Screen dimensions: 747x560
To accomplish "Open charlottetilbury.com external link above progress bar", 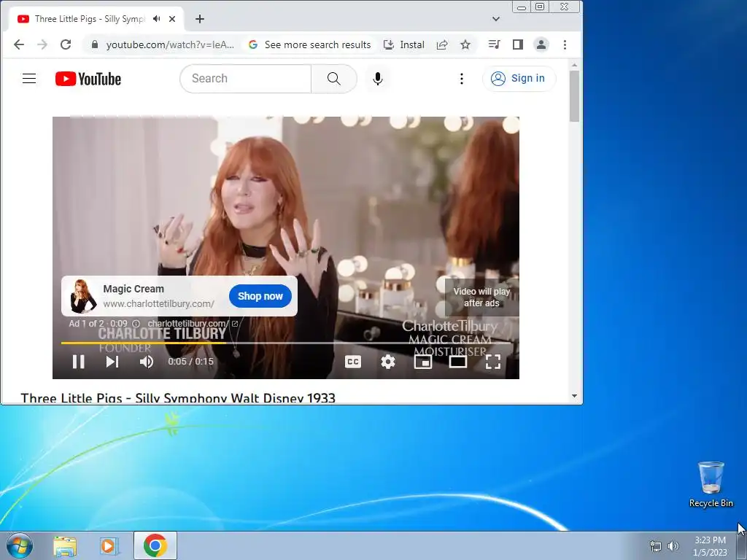I will (193, 324).
